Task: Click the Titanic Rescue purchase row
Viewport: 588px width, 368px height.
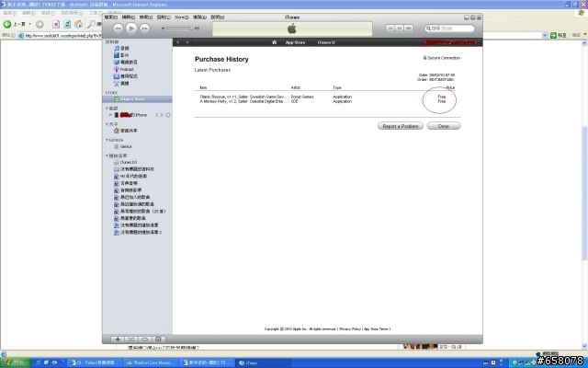Action: coord(327,97)
